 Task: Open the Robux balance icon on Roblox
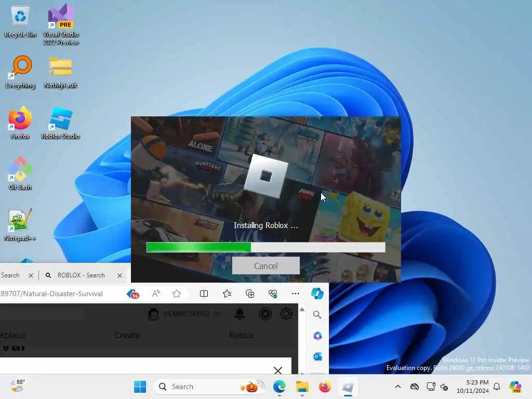pyautogui.click(x=265, y=314)
